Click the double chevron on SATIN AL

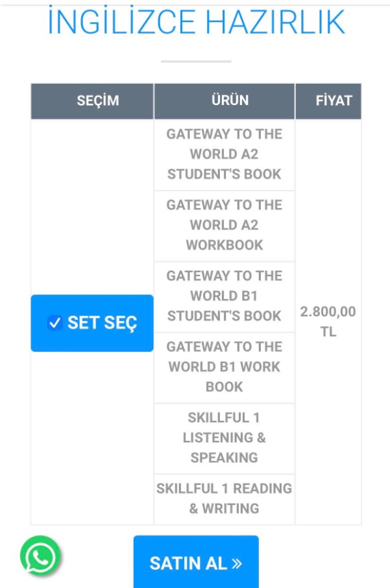click(237, 563)
